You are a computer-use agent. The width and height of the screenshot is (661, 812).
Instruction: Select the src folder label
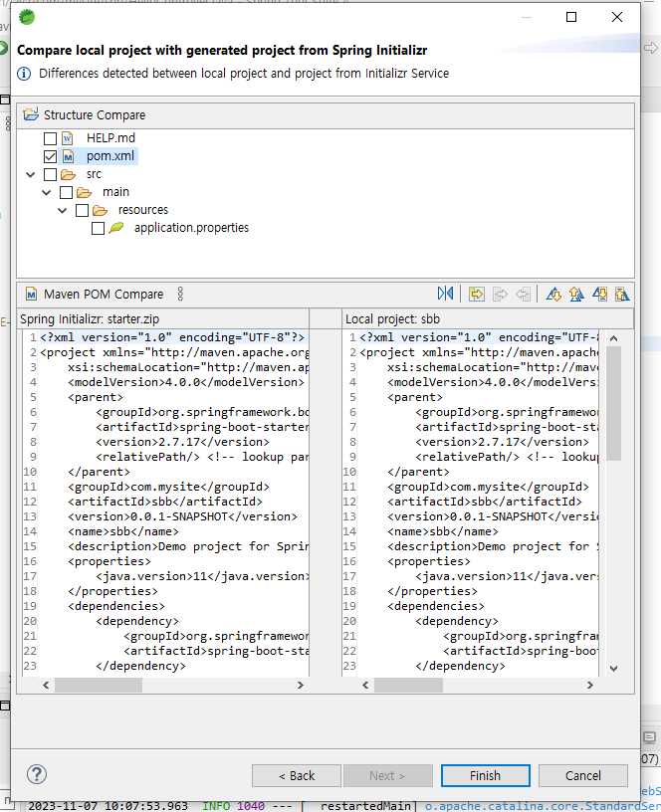94,174
